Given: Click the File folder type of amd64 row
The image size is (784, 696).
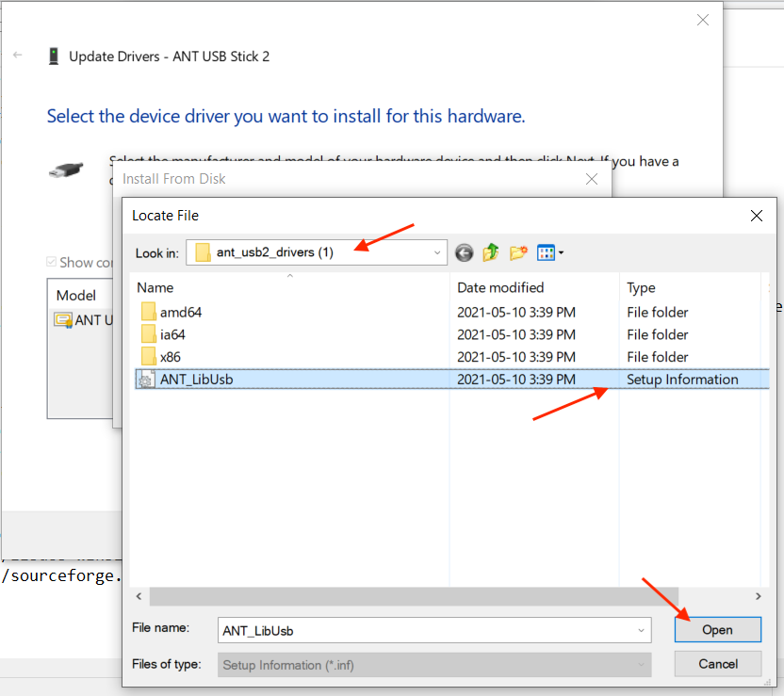Looking at the screenshot, I should pos(658,313).
